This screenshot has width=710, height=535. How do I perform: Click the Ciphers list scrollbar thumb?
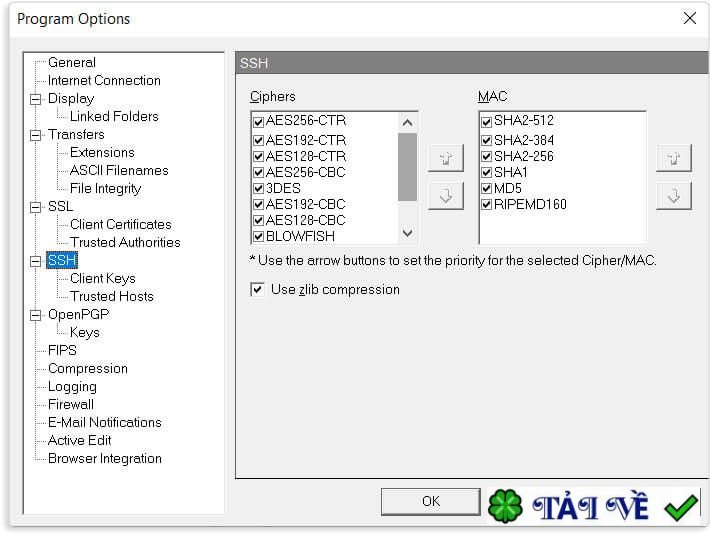(408, 167)
